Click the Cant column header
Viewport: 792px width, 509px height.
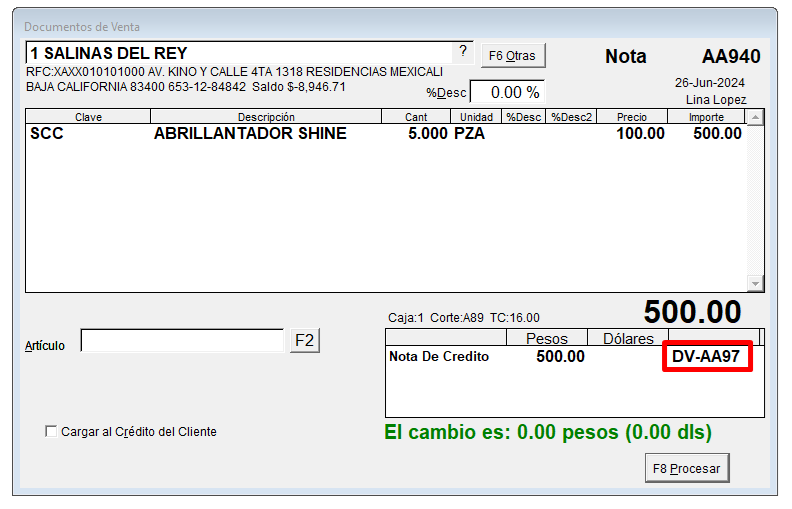416,117
